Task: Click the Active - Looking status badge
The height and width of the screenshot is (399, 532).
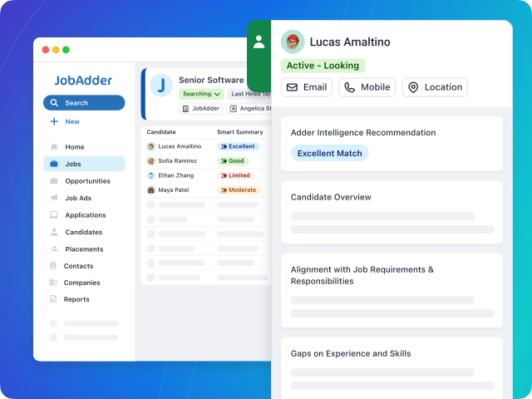Action: pos(323,65)
